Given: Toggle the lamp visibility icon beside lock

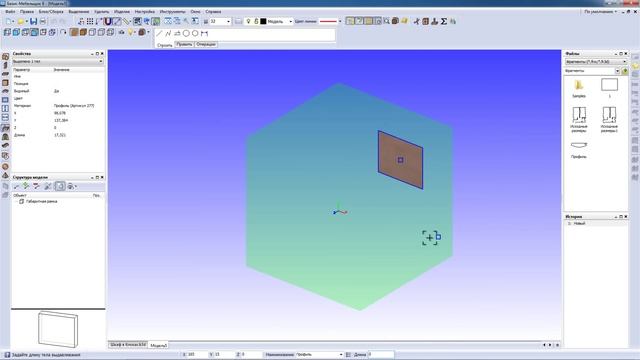Looking at the screenshot, I should (248, 21).
